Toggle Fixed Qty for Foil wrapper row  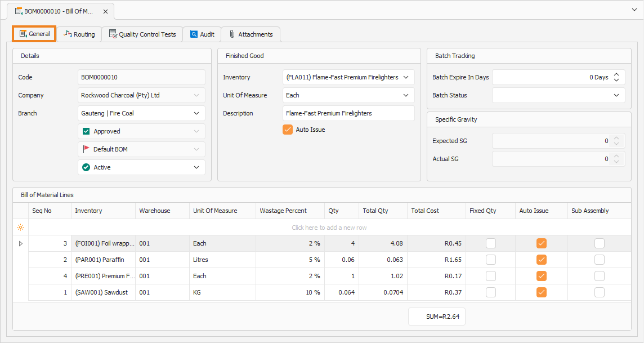491,243
